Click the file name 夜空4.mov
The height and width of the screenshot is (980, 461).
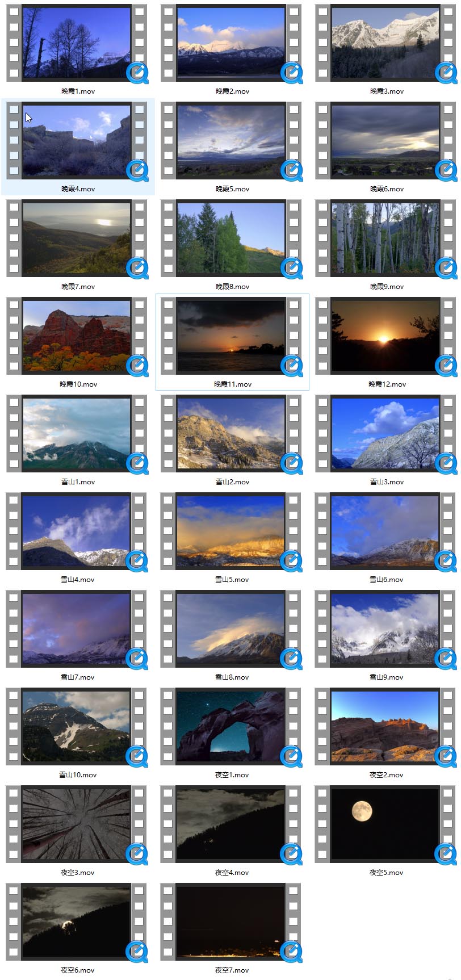232,873
